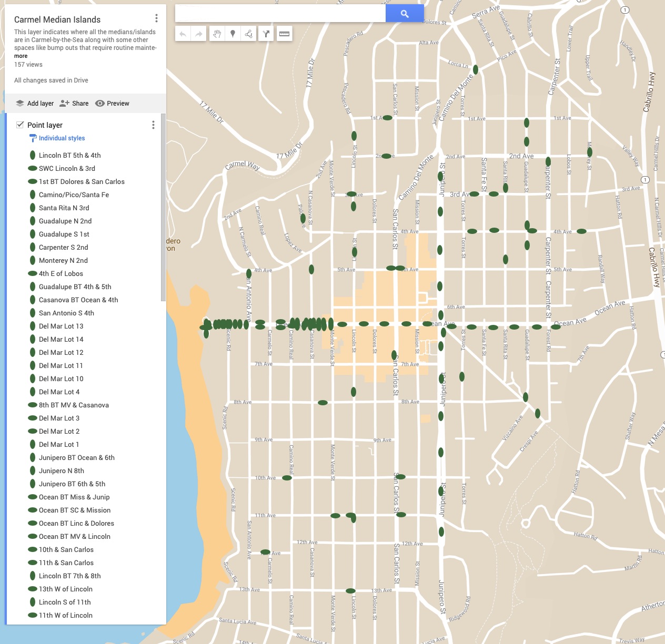Image resolution: width=665 pixels, height=644 pixels.
Task: Click the green marker icon beside SWC Lincoln & 3rd
Action: pos(33,168)
